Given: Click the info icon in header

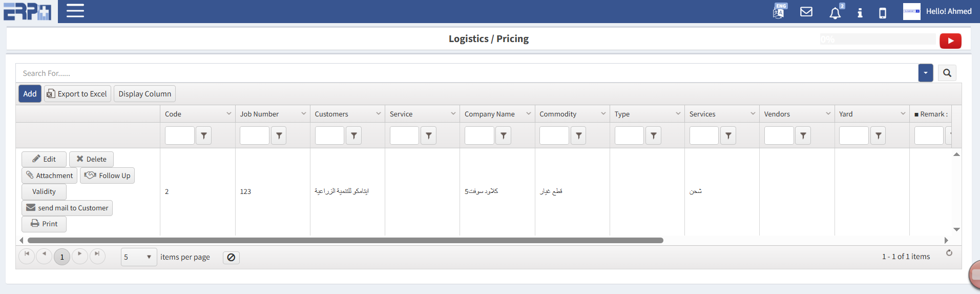Looking at the screenshot, I should pos(860,13).
